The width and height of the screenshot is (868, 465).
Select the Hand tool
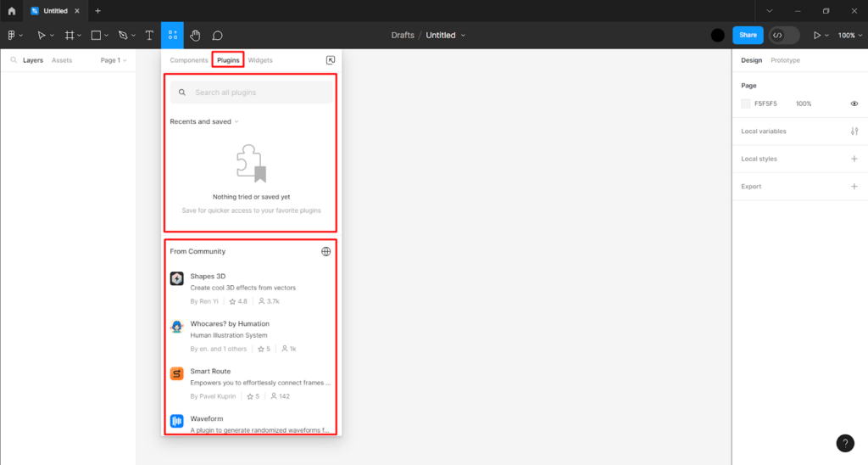pyautogui.click(x=195, y=36)
